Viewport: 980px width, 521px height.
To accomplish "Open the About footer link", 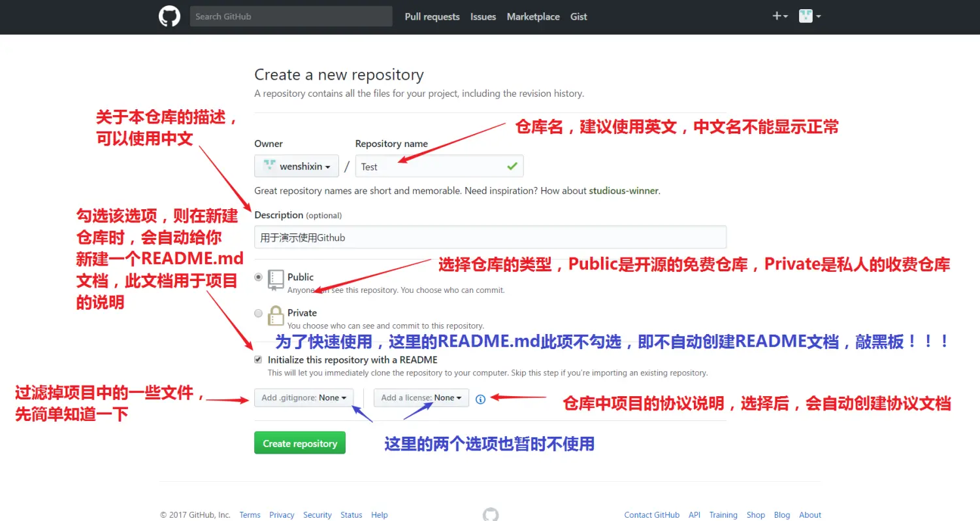I will pos(810,515).
